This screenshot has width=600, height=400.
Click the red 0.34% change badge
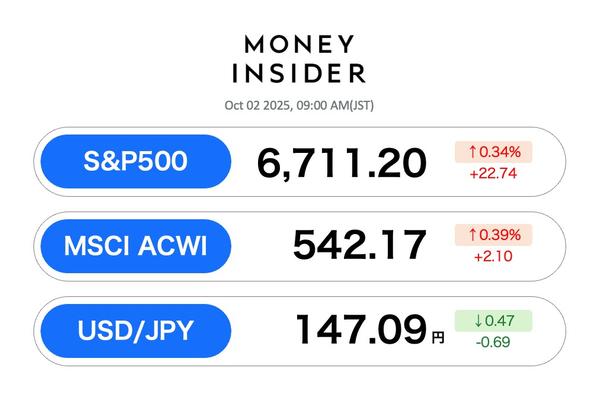coord(495,152)
